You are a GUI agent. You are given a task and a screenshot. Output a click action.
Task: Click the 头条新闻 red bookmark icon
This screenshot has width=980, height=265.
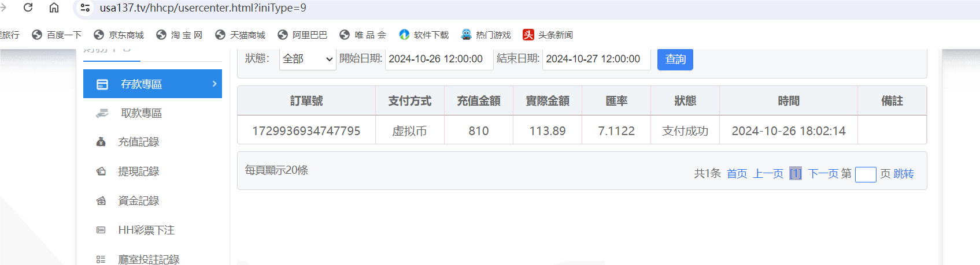(528, 35)
